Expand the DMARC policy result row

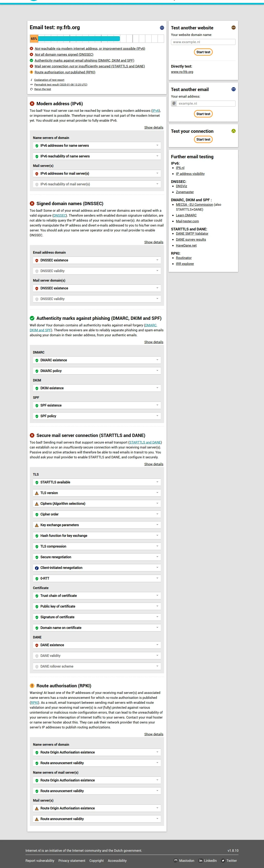pyautogui.click(x=97, y=371)
